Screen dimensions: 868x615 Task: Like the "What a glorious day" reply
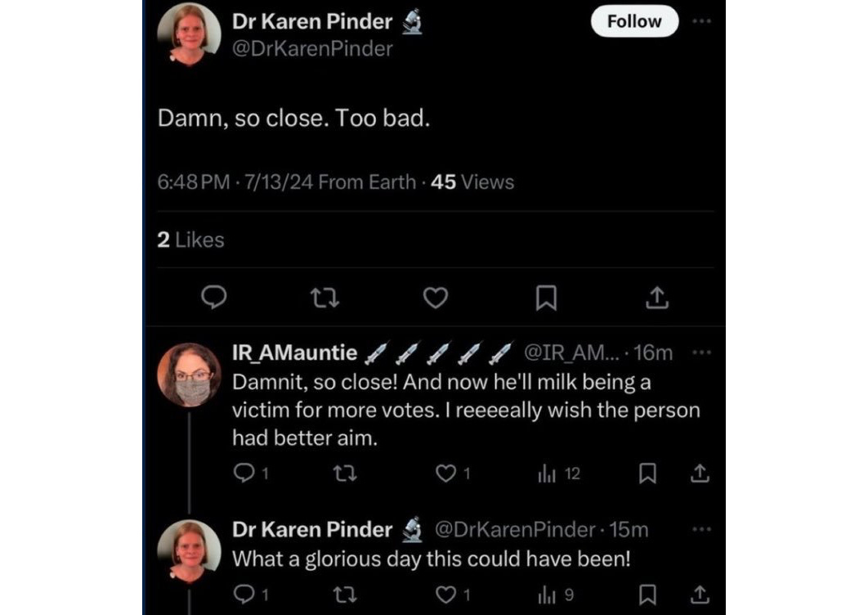click(x=445, y=595)
